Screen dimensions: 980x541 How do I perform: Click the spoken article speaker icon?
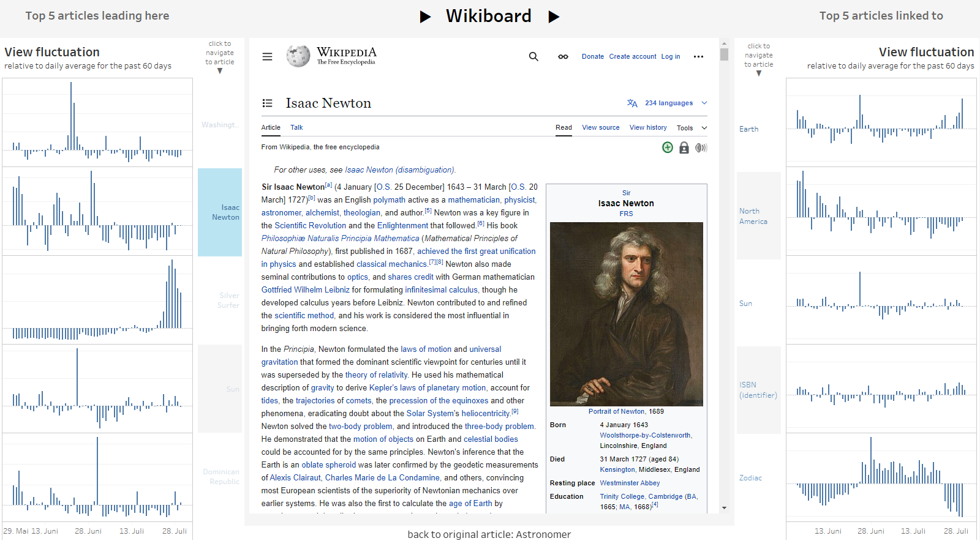pos(701,147)
